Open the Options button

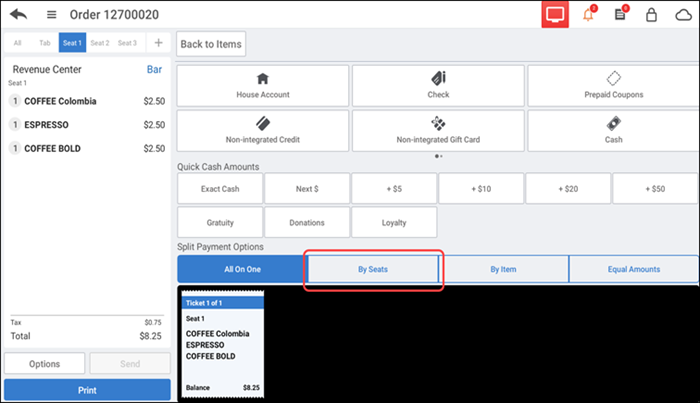[45, 364]
